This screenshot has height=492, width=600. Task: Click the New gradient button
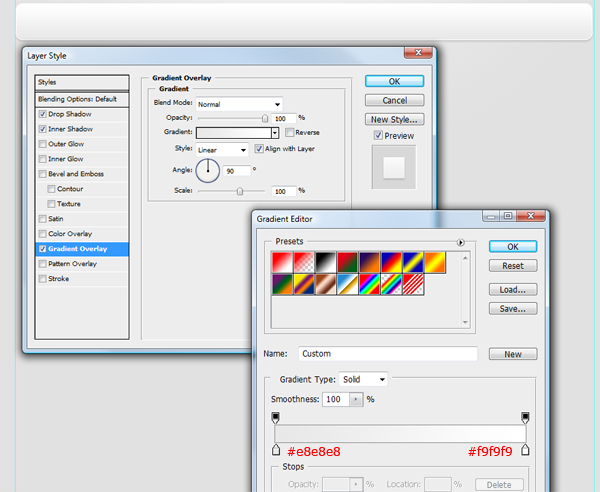(513, 354)
